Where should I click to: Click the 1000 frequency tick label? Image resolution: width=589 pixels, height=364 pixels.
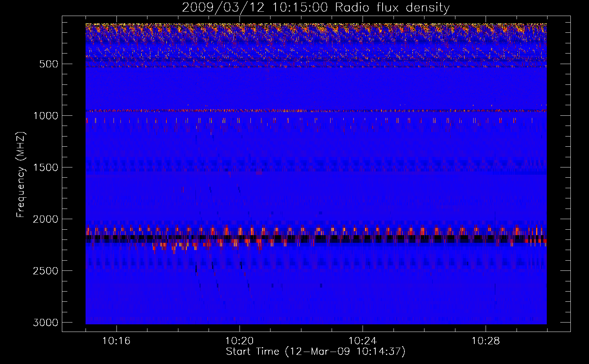click(x=46, y=116)
